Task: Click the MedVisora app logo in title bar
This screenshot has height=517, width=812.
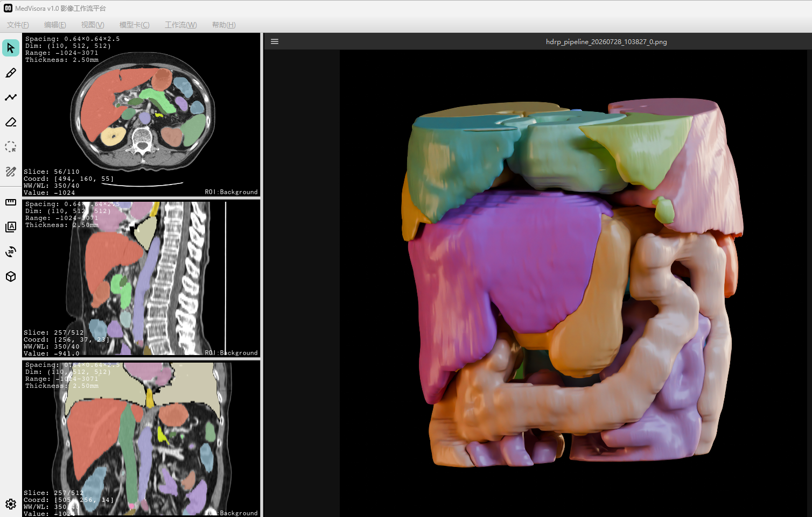Action: 8,8
